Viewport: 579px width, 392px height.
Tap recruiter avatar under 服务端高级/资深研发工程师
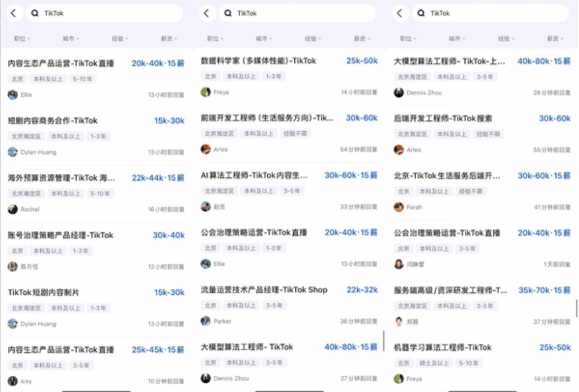(399, 321)
